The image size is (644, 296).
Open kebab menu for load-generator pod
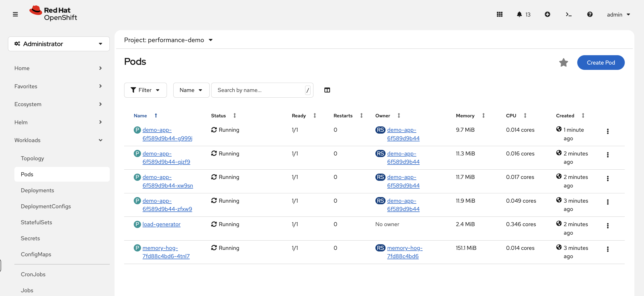point(608,226)
